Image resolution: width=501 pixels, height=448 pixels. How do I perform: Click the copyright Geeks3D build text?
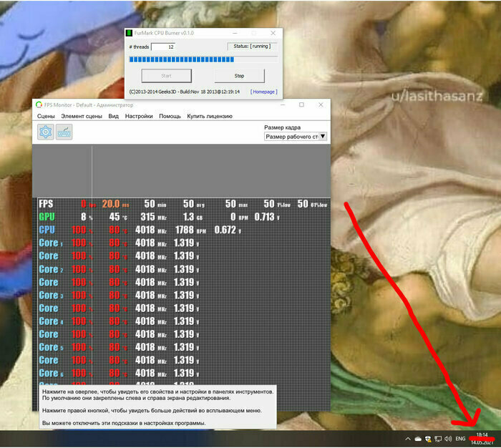(x=185, y=92)
